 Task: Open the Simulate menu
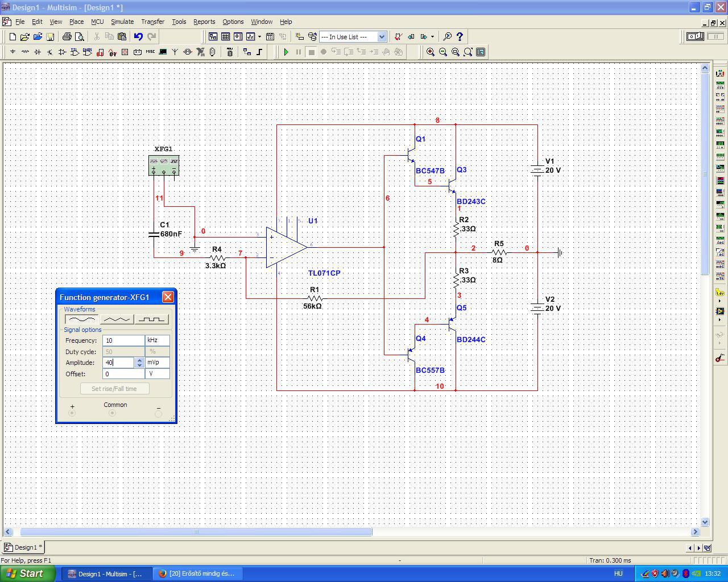pyautogui.click(x=122, y=22)
